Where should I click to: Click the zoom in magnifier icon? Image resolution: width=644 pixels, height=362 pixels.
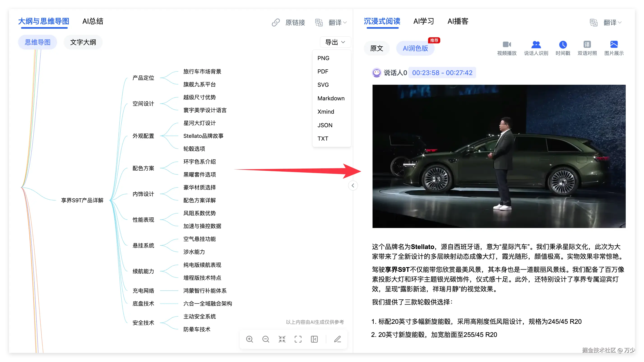[250, 339]
